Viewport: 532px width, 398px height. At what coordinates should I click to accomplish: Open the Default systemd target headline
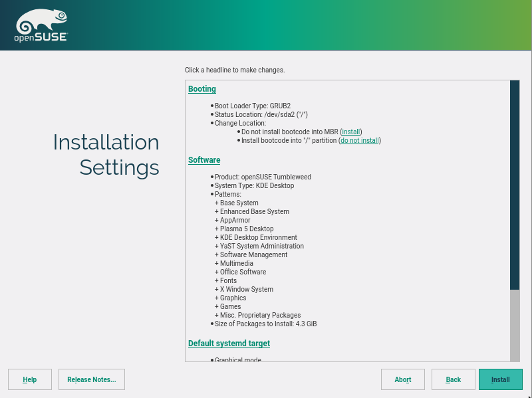click(x=229, y=344)
